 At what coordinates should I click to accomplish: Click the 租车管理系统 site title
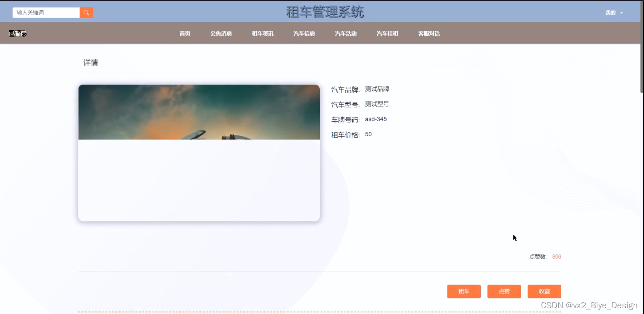(x=325, y=12)
